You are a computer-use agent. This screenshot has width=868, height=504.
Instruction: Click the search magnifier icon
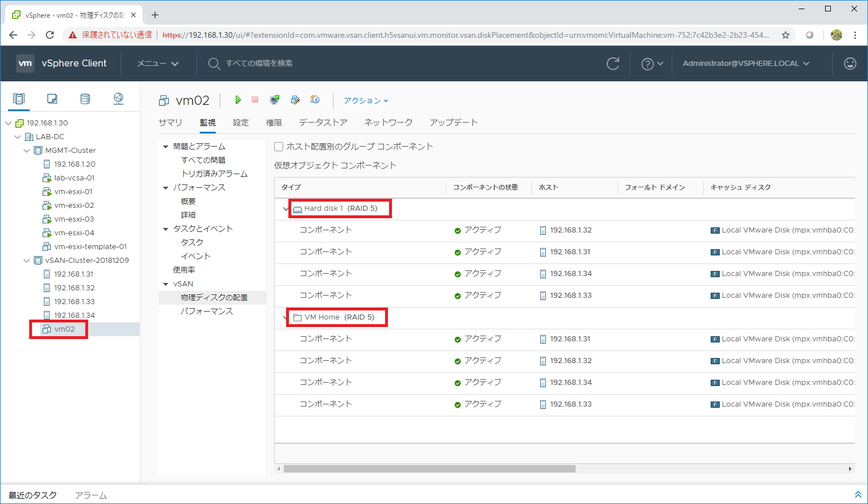(214, 64)
